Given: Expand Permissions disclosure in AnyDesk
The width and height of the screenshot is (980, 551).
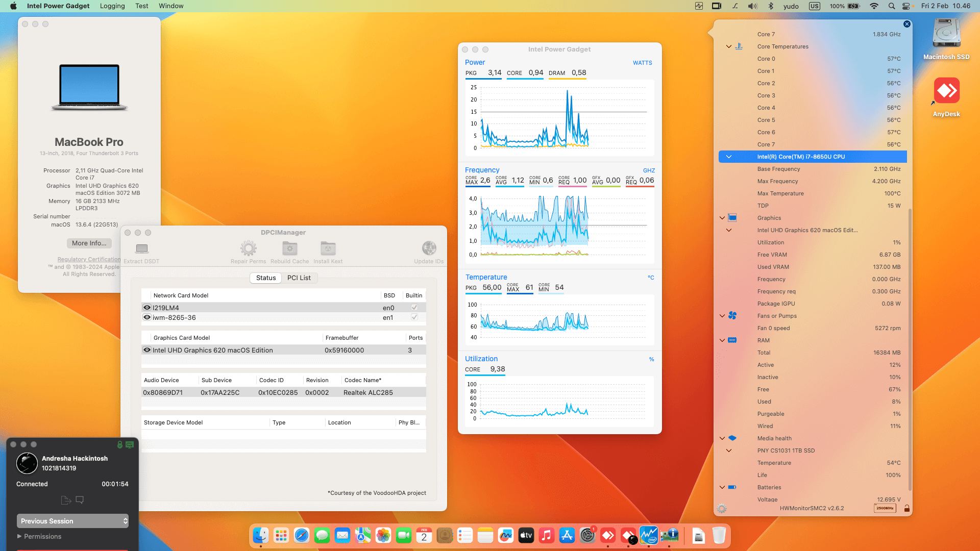Looking at the screenshot, I should [19, 536].
